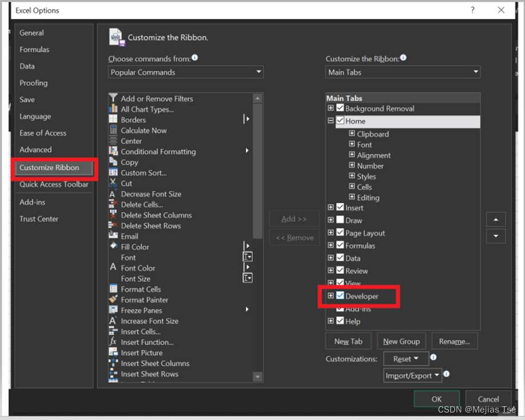Image resolution: width=525 pixels, height=420 pixels.
Task: Click the Email command icon
Action: point(113,235)
